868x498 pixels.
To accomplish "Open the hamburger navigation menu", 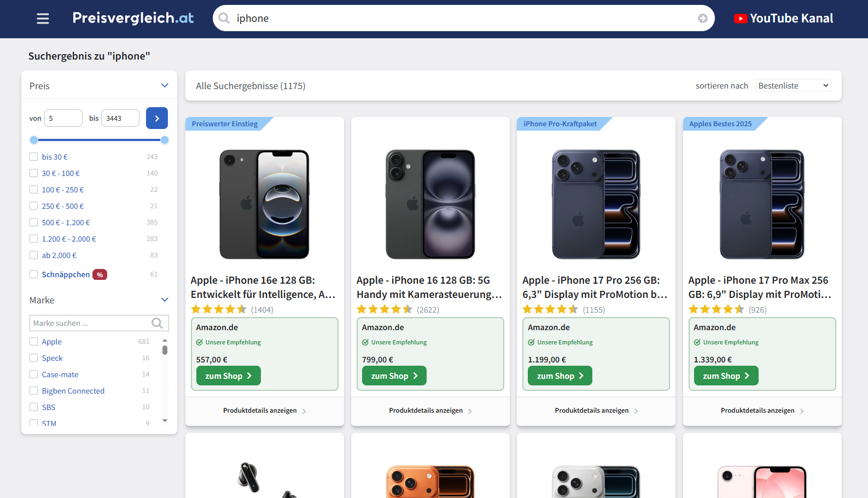I will click(x=43, y=19).
